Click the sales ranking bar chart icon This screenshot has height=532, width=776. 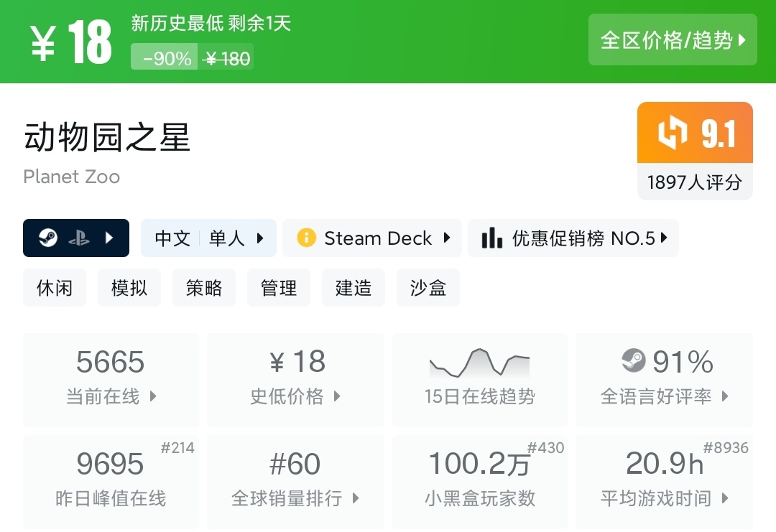491,238
